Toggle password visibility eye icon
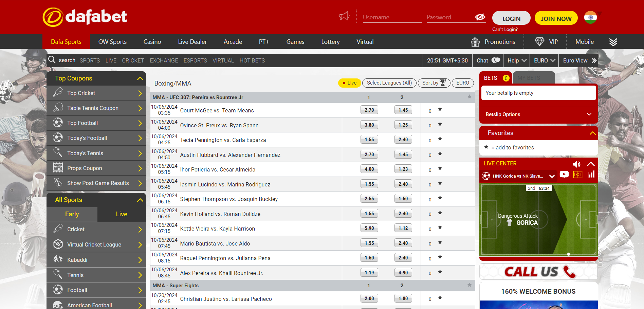644x309 pixels. 480,17
